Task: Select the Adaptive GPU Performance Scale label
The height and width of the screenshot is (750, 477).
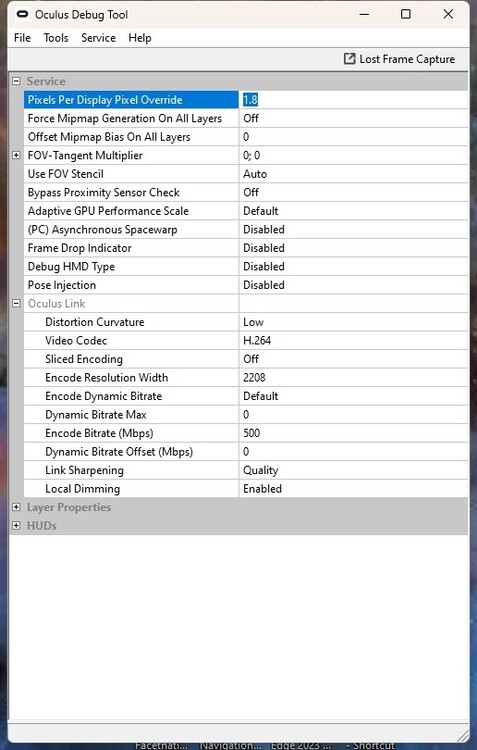Action: [x=108, y=211]
